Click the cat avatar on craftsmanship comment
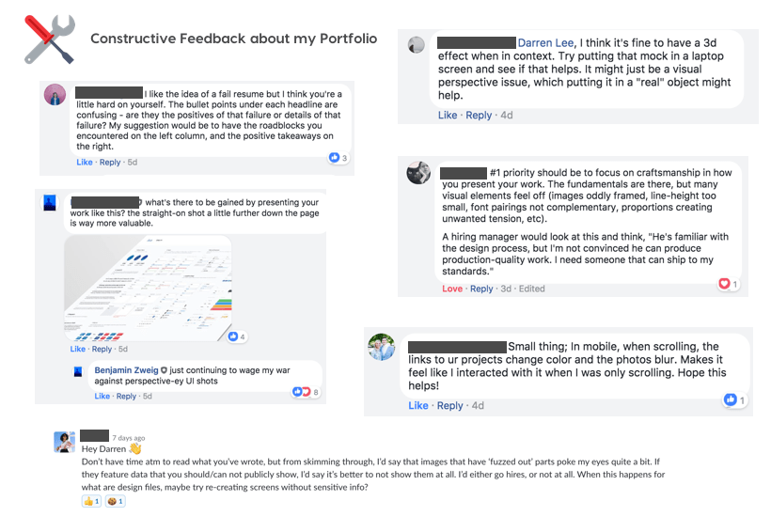This screenshot has height=532, width=771. 418,173
